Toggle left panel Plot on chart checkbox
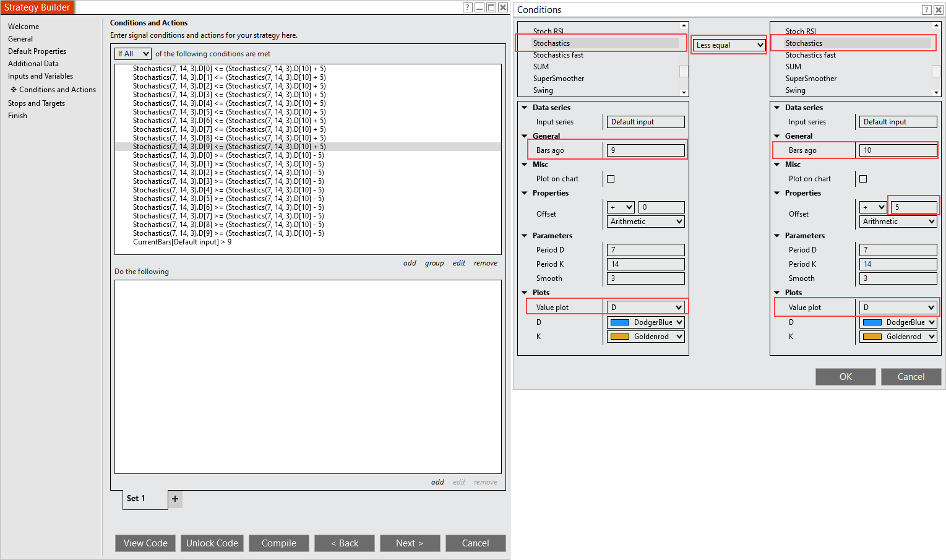The image size is (946, 560). (x=611, y=179)
